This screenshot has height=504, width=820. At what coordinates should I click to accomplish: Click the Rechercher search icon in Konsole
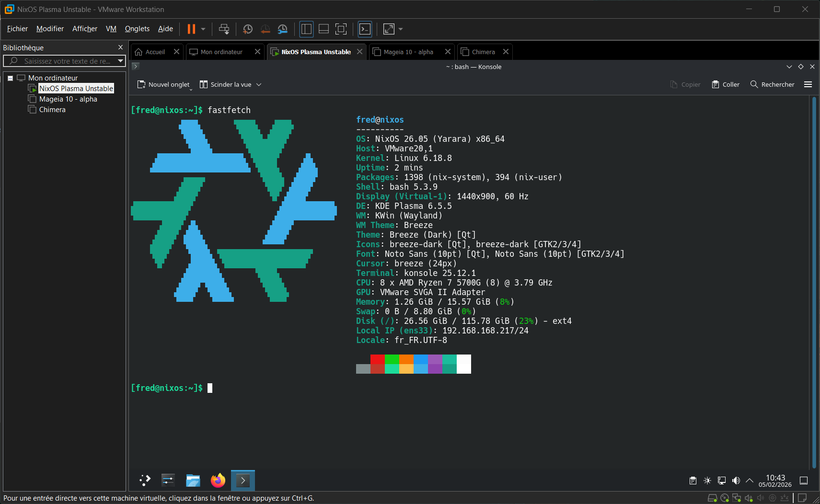coord(754,84)
